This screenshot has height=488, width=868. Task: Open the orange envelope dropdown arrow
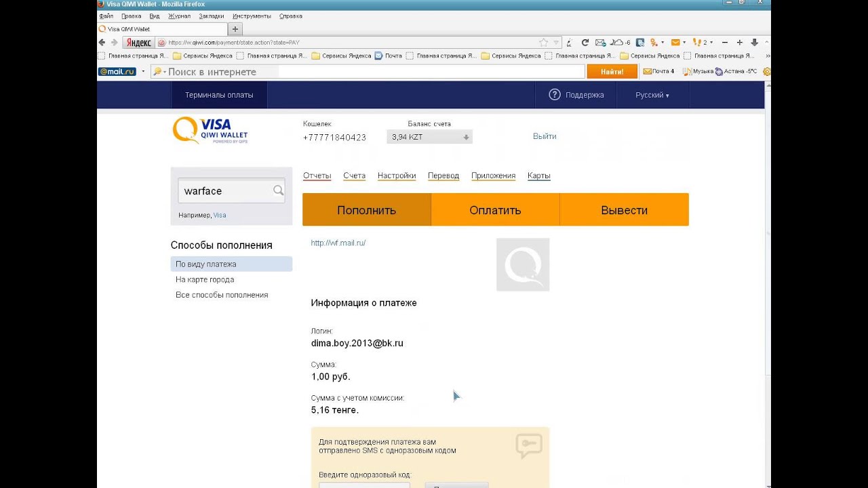pyautogui.click(x=684, y=42)
